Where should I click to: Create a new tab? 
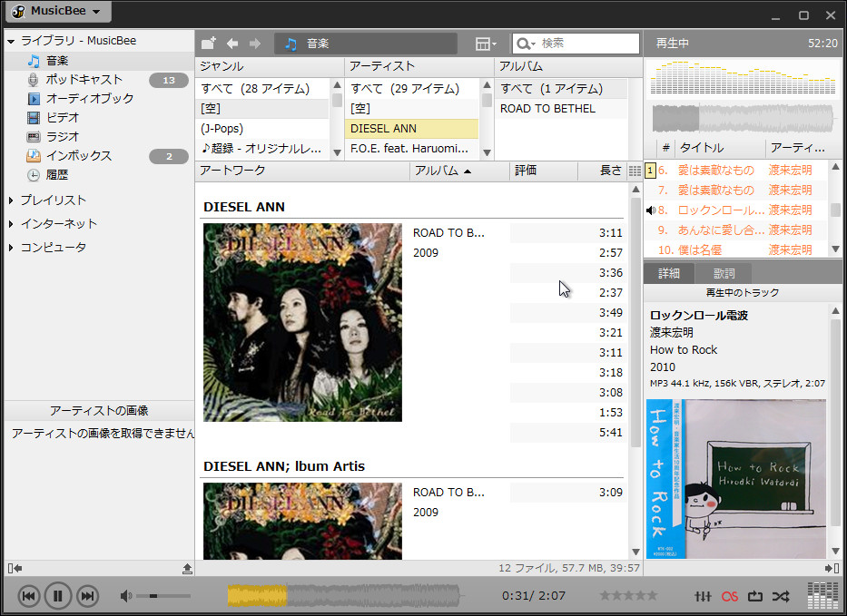click(x=207, y=43)
